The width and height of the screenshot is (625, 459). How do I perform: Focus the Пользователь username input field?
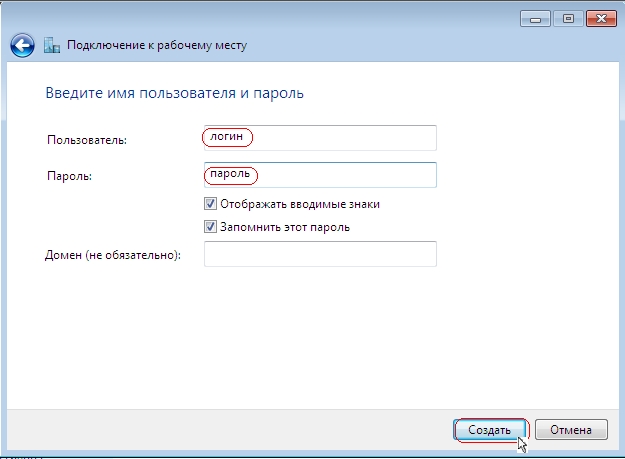pyautogui.click(x=320, y=138)
